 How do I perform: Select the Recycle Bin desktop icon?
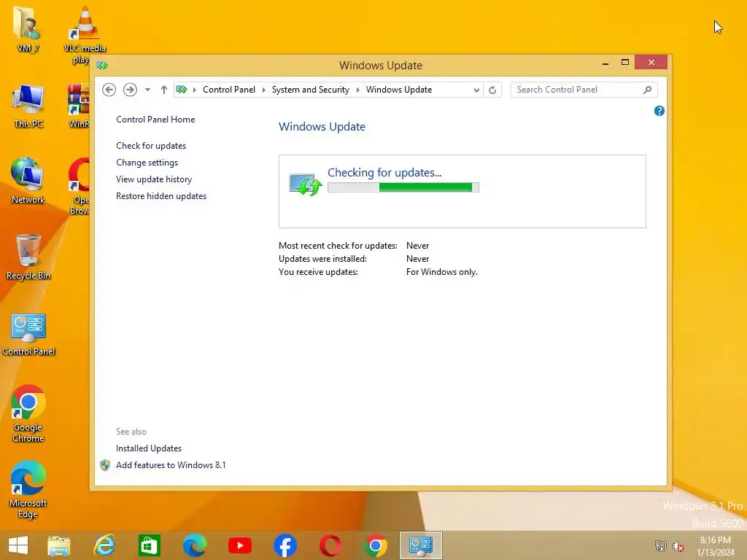(28, 257)
